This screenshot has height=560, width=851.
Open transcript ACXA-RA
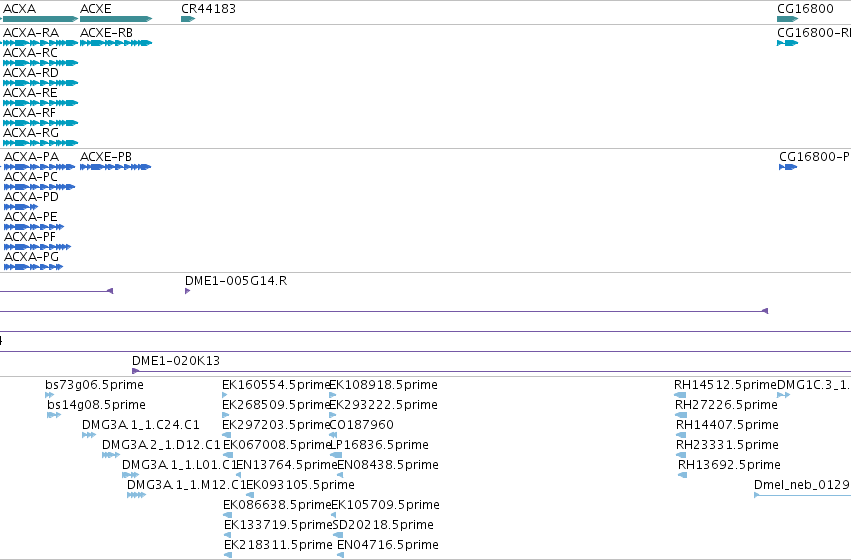(40, 43)
